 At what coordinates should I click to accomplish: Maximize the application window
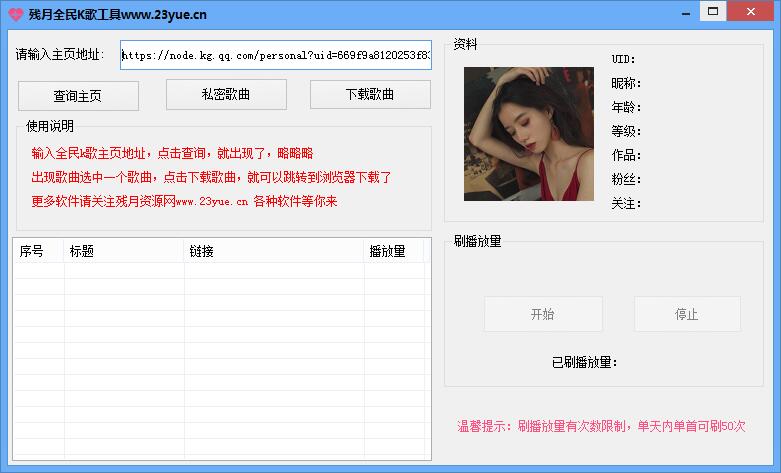coord(712,11)
